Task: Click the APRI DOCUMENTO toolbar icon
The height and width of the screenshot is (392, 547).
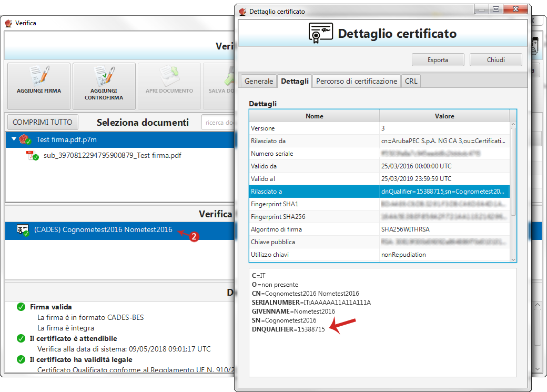Action: pyautogui.click(x=169, y=75)
